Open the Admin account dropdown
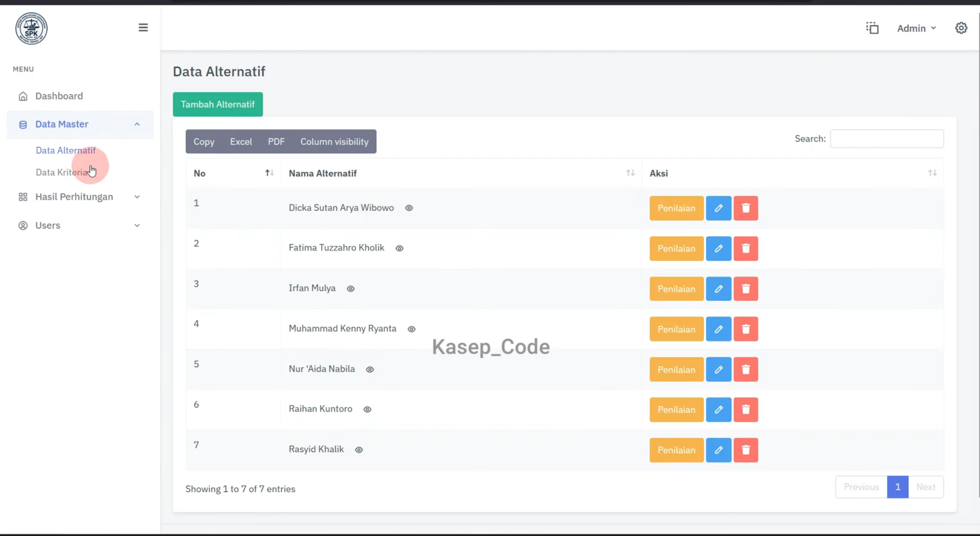Viewport: 980px width, 536px height. point(916,28)
